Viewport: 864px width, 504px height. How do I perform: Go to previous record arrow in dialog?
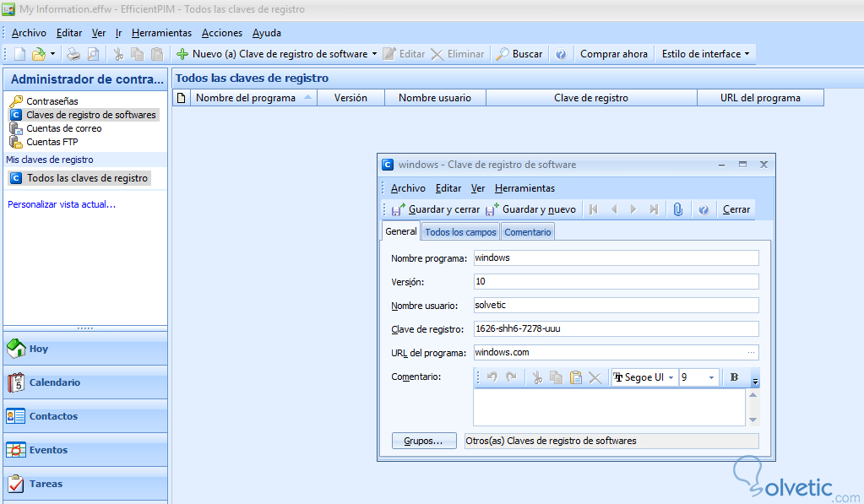614,209
